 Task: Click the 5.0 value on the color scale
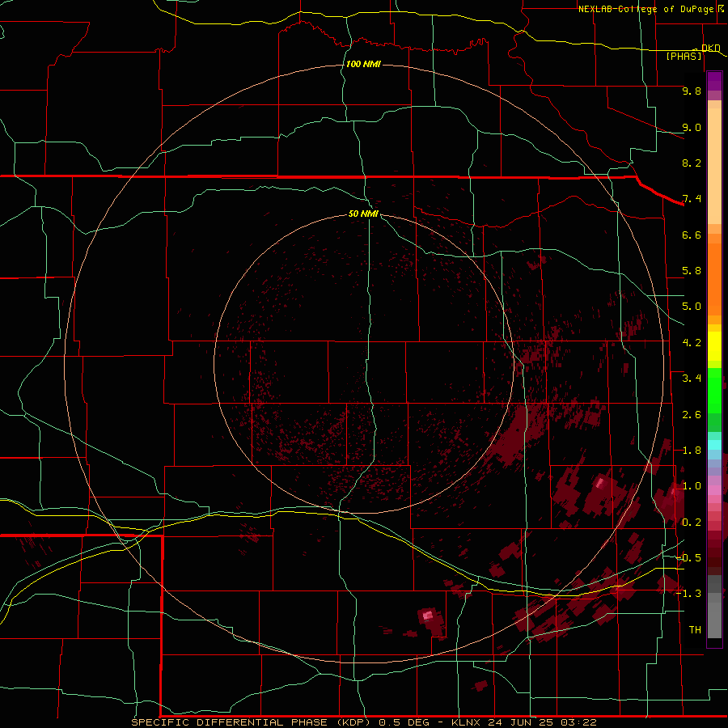[x=692, y=307]
